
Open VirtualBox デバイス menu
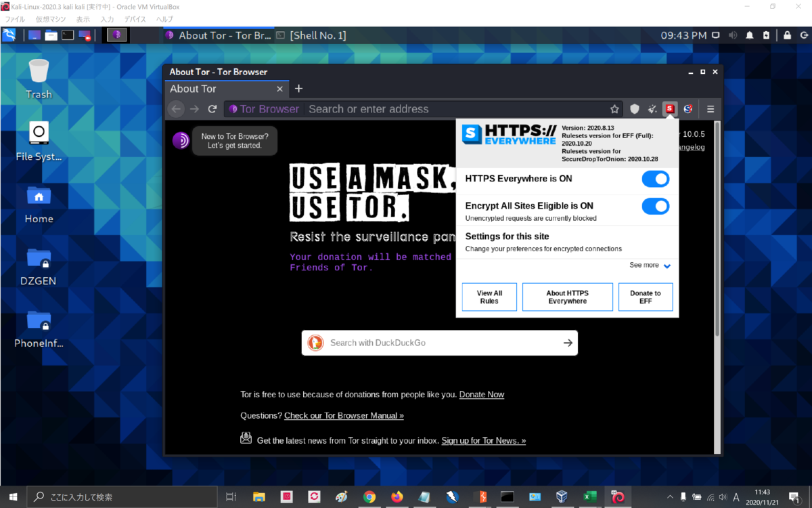click(135, 20)
